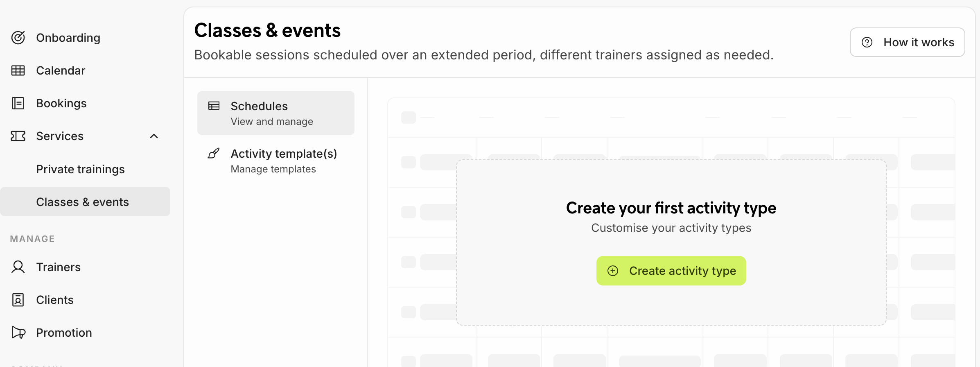Collapse the Services section chevron

click(x=154, y=136)
